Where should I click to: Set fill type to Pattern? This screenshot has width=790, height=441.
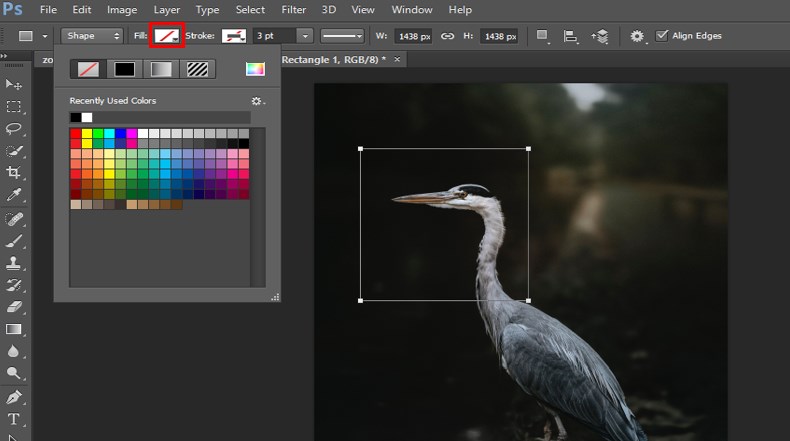pos(198,69)
